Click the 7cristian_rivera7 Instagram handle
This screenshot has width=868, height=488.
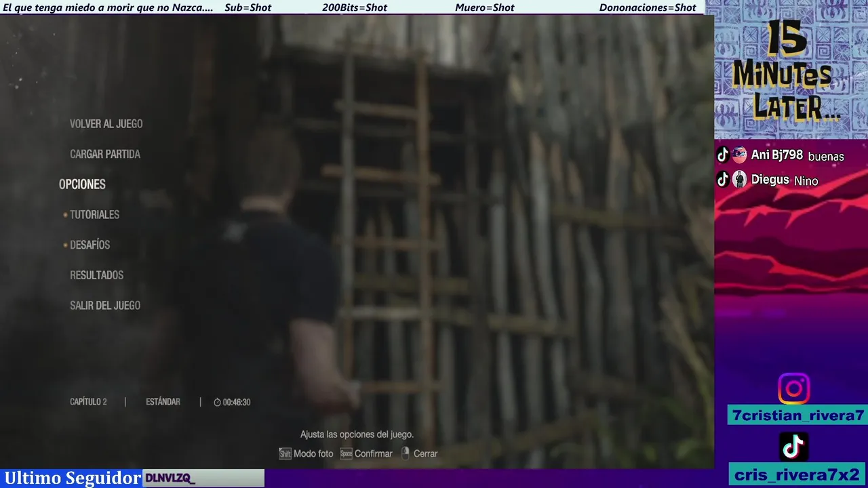point(797,415)
